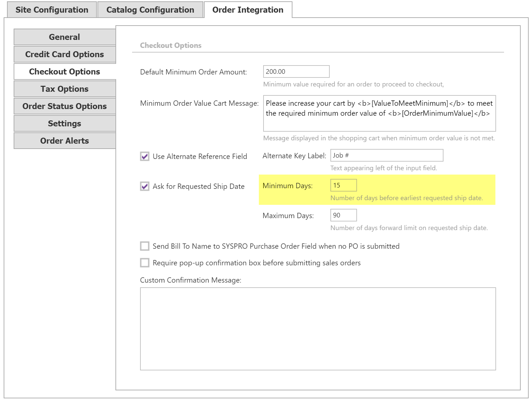Toggle Ask for Requested Ship Date checkbox
Screen dimensions: 532x403
145,186
